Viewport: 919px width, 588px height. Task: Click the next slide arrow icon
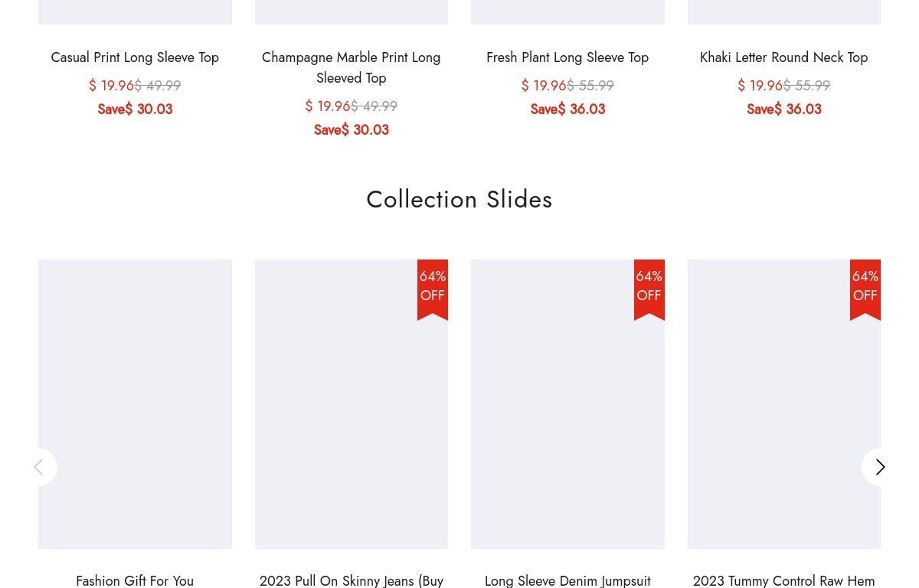(x=880, y=467)
